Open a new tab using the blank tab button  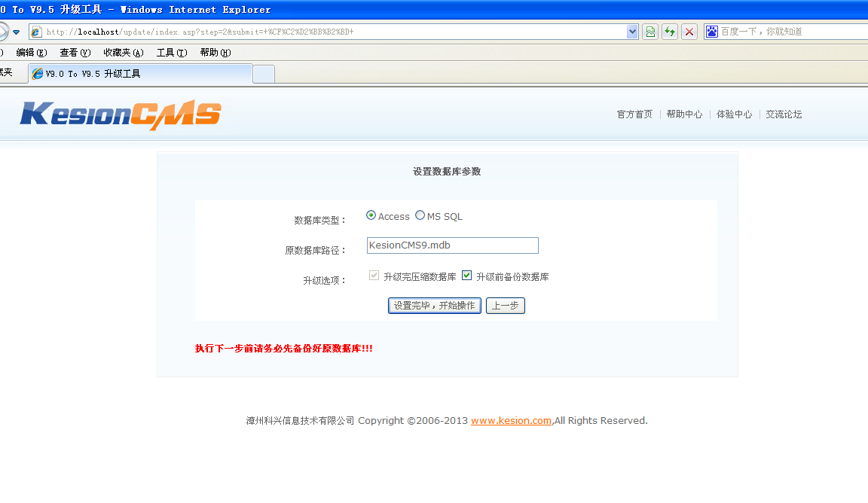pos(263,74)
